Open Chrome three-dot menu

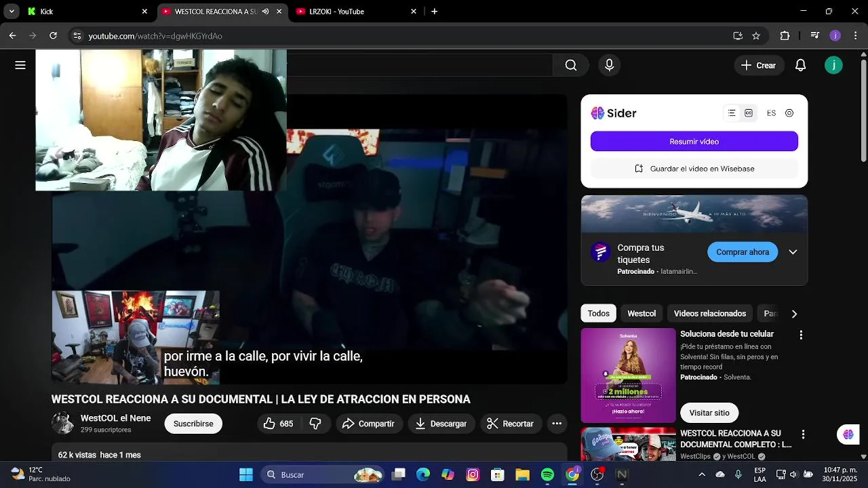tap(854, 36)
